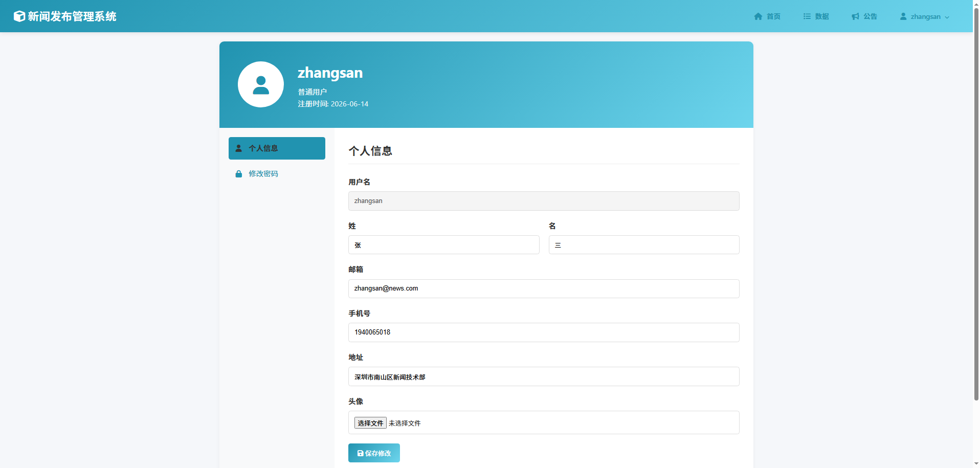Click the user icon beside zhangsan in navbar
This screenshot has width=980, height=468.
903,16
